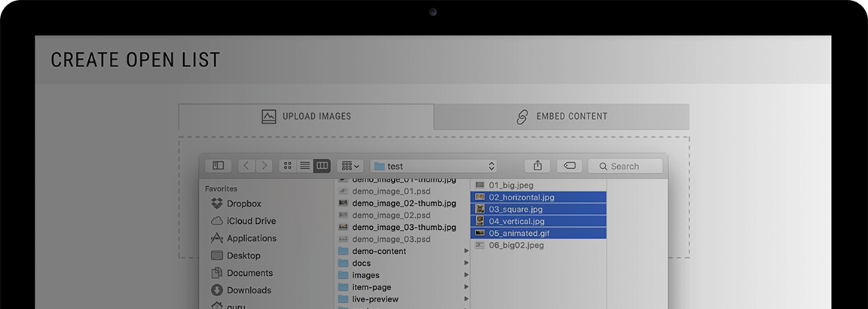Click the demo-content folder icon
868x309 pixels.
pos(344,252)
